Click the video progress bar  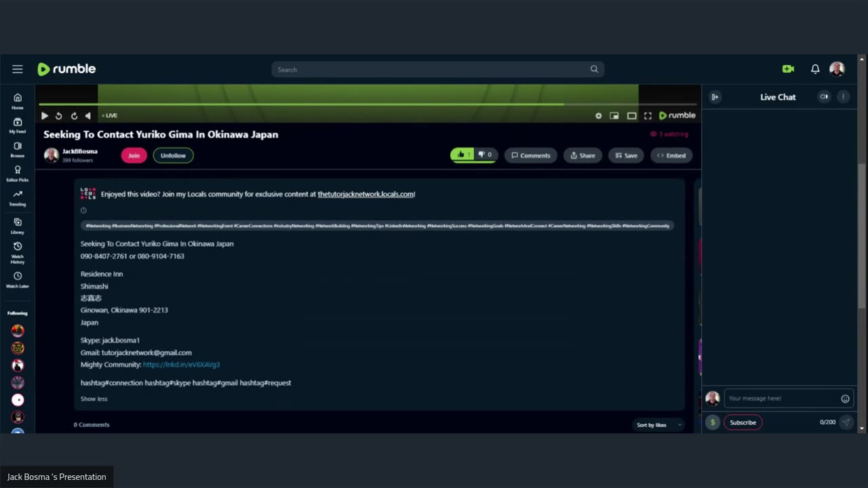pyautogui.click(x=367, y=104)
